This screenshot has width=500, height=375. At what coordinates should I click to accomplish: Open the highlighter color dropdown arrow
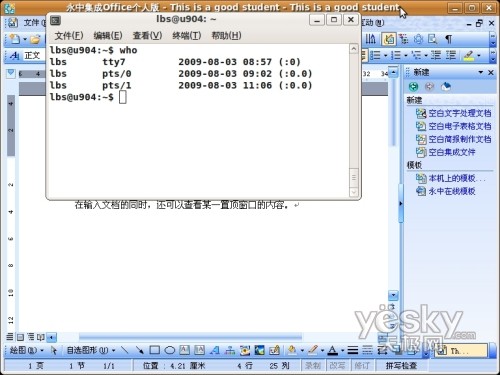(x=479, y=55)
